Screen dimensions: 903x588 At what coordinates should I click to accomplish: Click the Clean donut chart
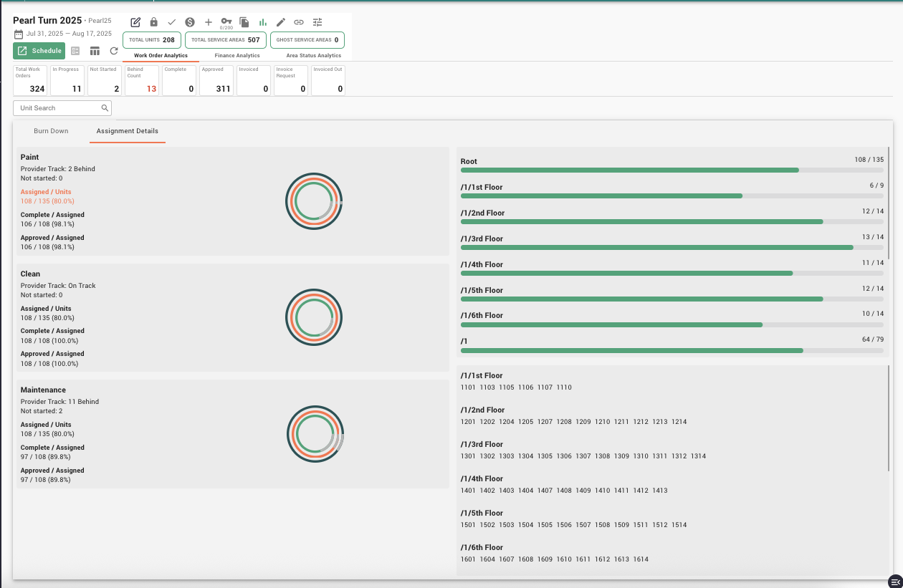pyautogui.click(x=314, y=317)
